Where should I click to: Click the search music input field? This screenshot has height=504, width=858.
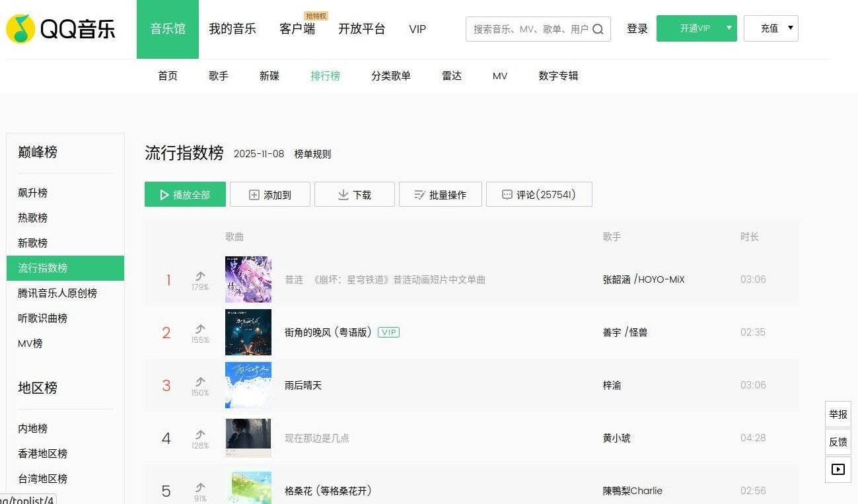(528, 29)
